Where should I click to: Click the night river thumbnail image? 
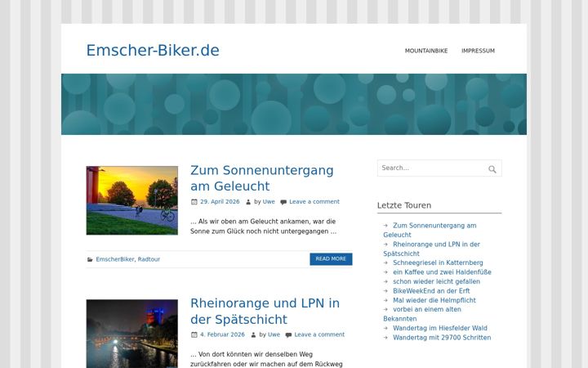[x=132, y=334]
